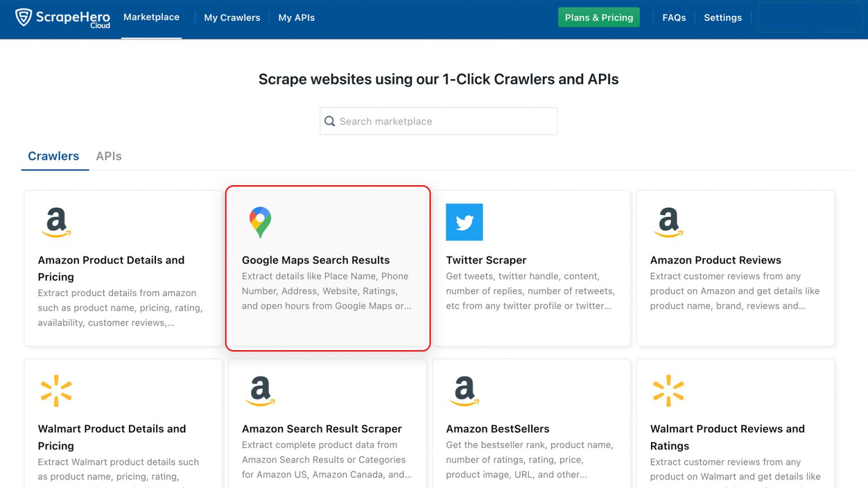
Task: Click the Search marketplace input field
Action: [x=438, y=121]
